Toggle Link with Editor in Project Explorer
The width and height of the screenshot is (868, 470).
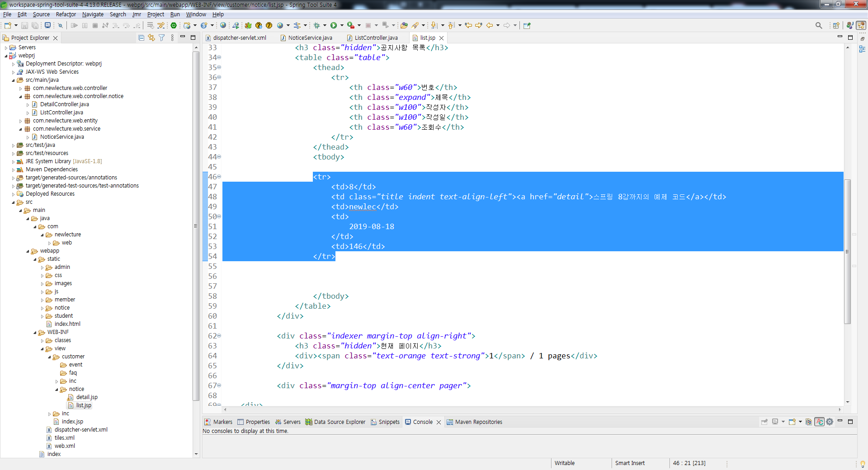click(151, 38)
